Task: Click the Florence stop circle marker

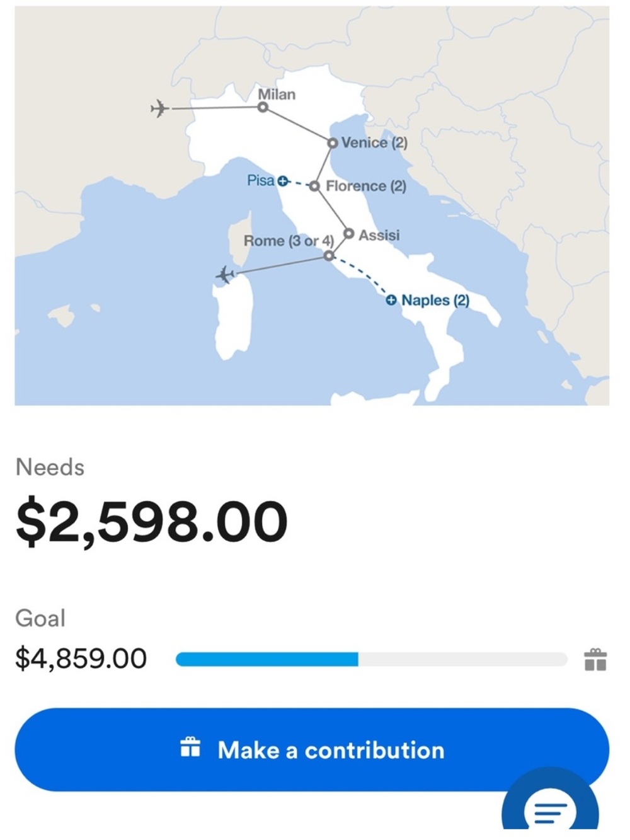Action: (x=314, y=186)
